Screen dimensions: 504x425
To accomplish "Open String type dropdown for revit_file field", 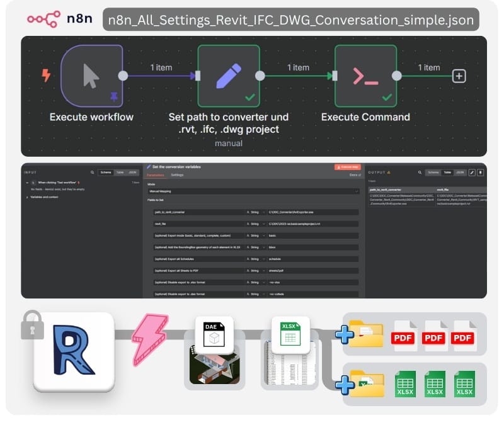I will click(x=256, y=224).
